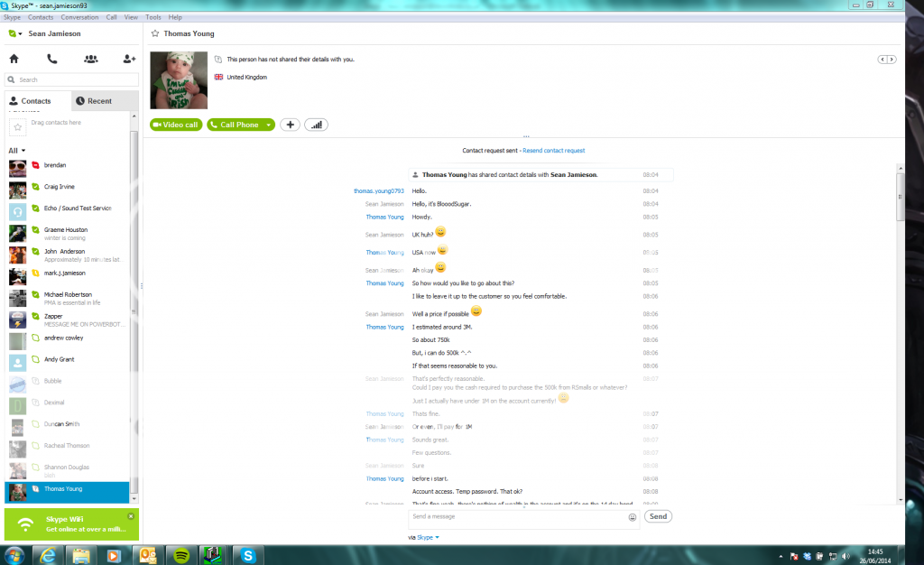Screen dimensions: 924x565
Task: Click the plus add-to-conversation button
Action: click(290, 125)
